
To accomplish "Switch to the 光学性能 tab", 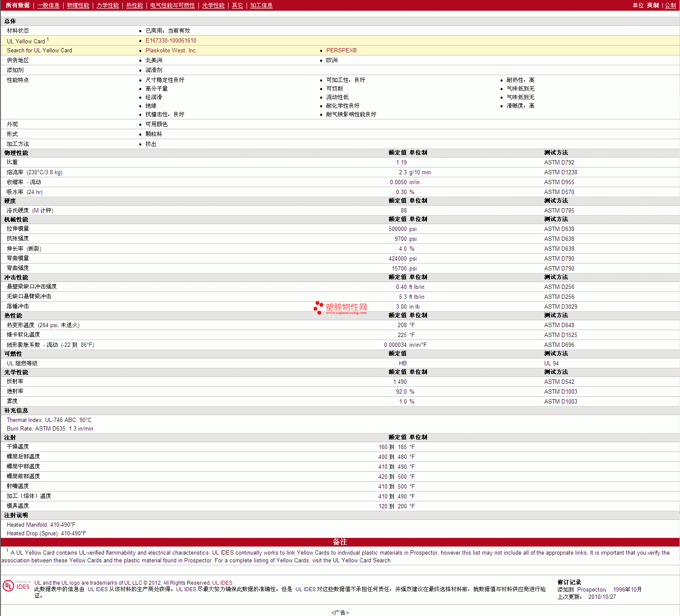I will coord(213,5).
